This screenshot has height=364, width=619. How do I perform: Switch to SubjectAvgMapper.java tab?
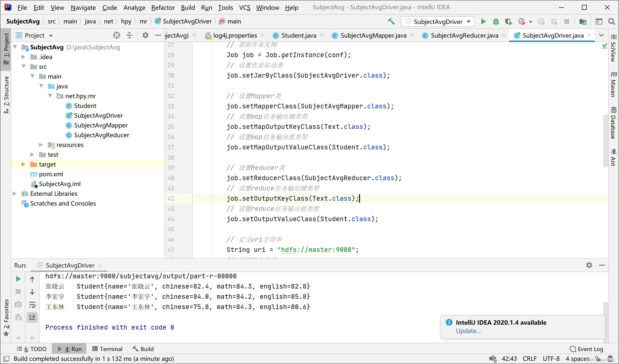point(373,35)
